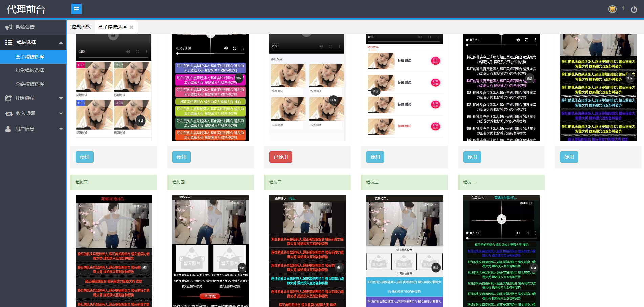Image resolution: width=644 pixels, height=307 pixels.
Task: Click the grid menu icon in header
Action: (x=77, y=9)
